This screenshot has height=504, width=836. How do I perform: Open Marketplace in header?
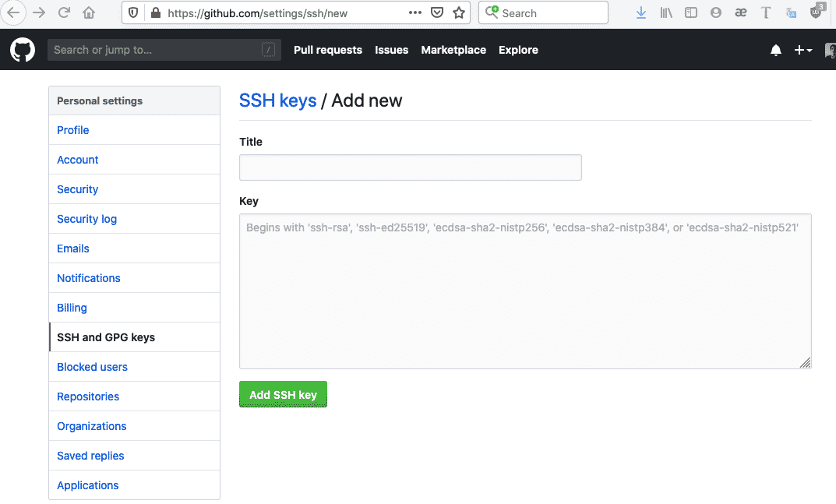pyautogui.click(x=453, y=50)
